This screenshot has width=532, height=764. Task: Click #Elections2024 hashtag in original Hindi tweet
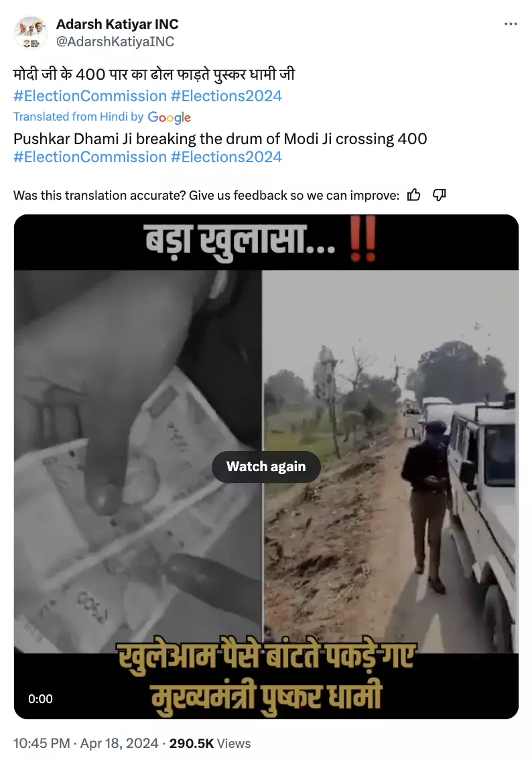point(226,96)
